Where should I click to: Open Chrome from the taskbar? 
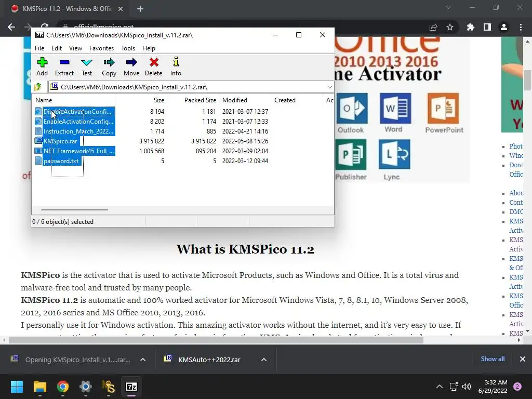(x=63, y=387)
